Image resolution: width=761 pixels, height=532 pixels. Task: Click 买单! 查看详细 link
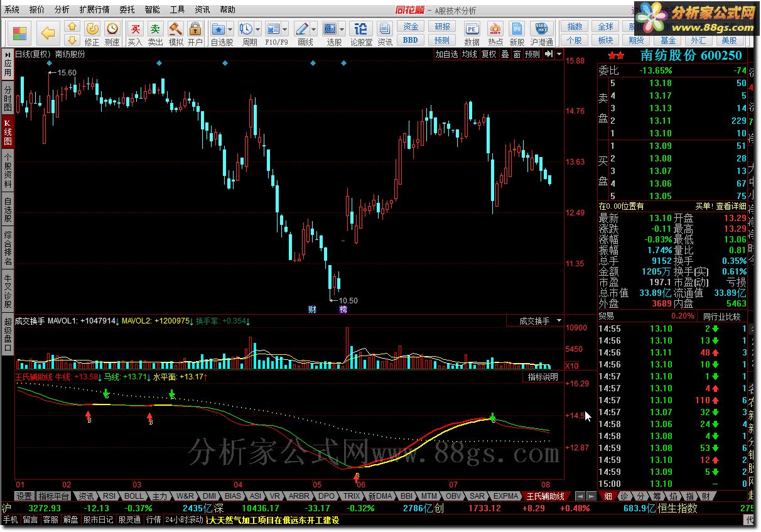pyautogui.click(x=721, y=206)
